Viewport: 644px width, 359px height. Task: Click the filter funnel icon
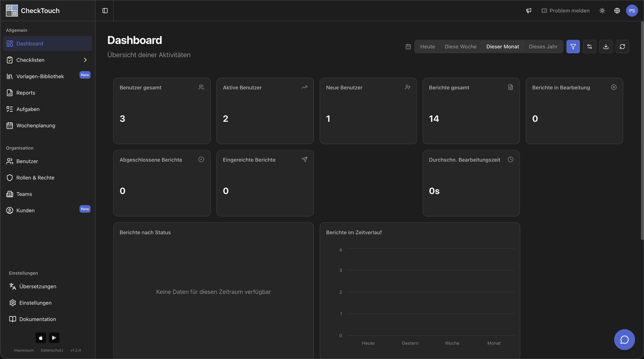coord(573,46)
